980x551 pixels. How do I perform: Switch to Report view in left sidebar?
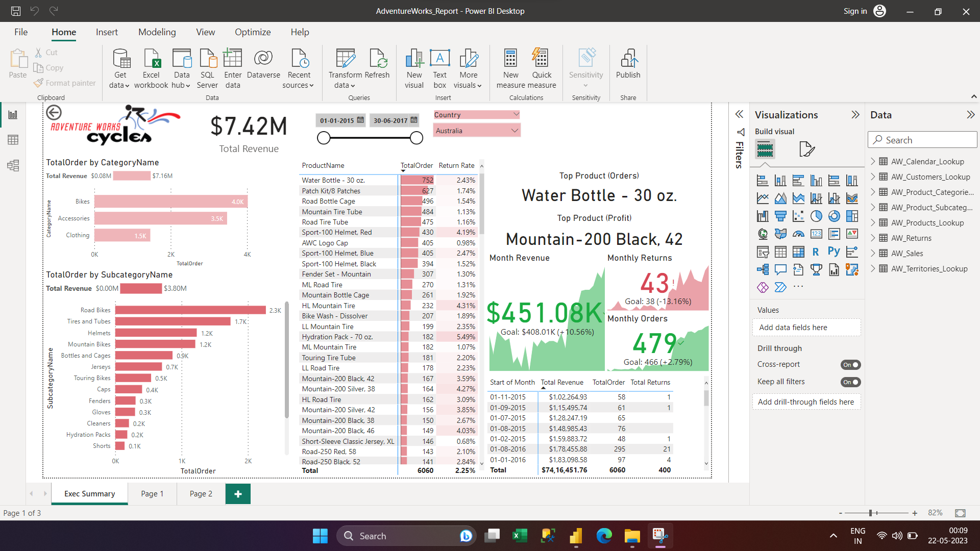(x=13, y=115)
